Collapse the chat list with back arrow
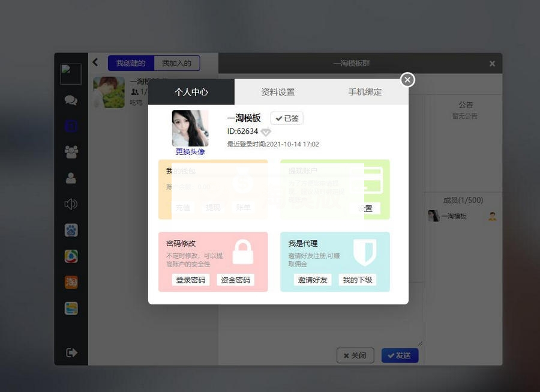This screenshot has height=392, width=540. [95, 62]
